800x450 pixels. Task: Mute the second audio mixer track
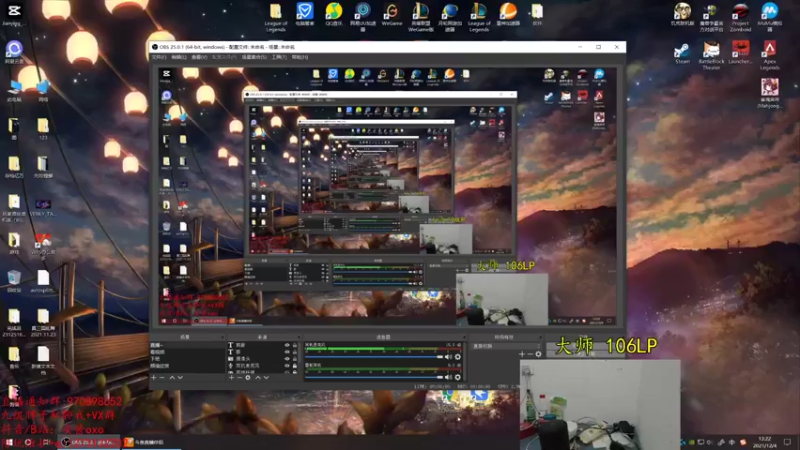coord(448,377)
